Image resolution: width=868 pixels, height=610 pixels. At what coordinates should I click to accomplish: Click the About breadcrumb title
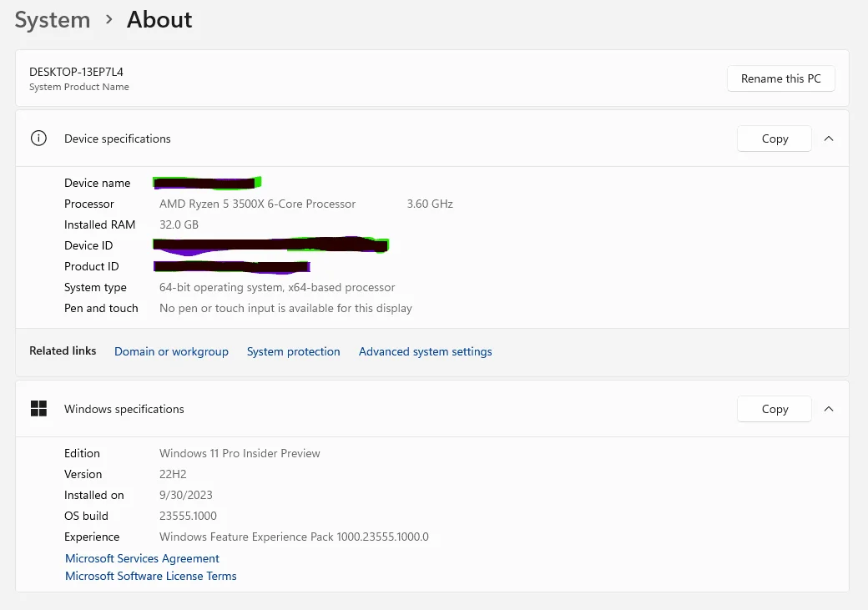pyautogui.click(x=159, y=20)
